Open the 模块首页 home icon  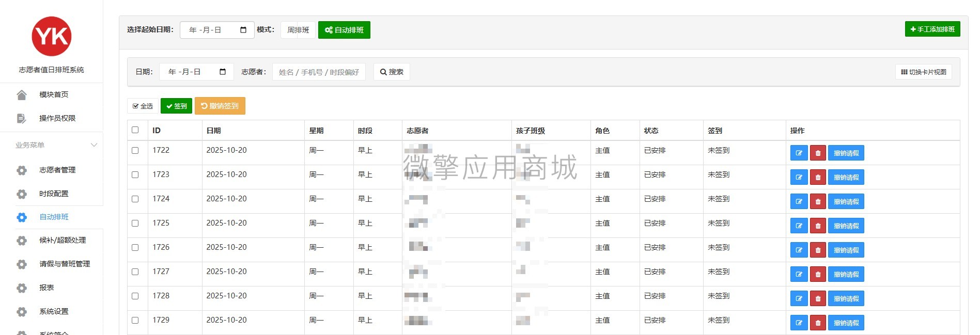tap(22, 94)
